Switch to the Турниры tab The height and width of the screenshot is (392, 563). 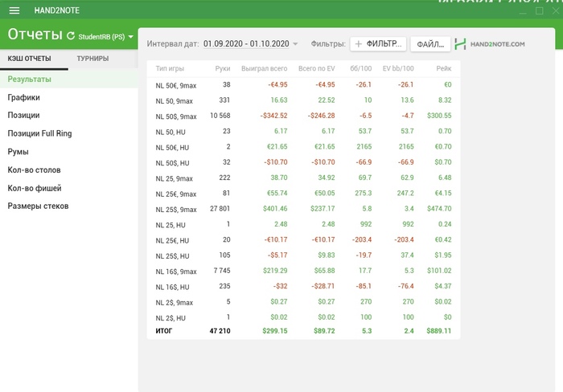click(x=93, y=59)
